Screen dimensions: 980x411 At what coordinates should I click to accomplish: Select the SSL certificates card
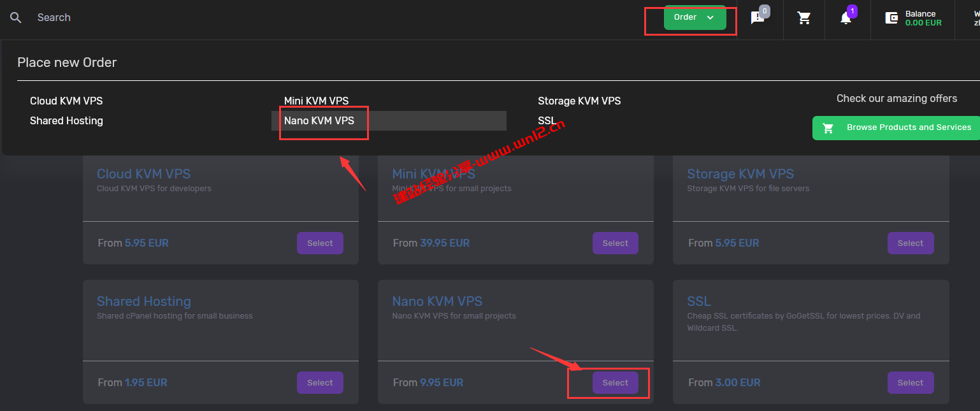point(910,382)
